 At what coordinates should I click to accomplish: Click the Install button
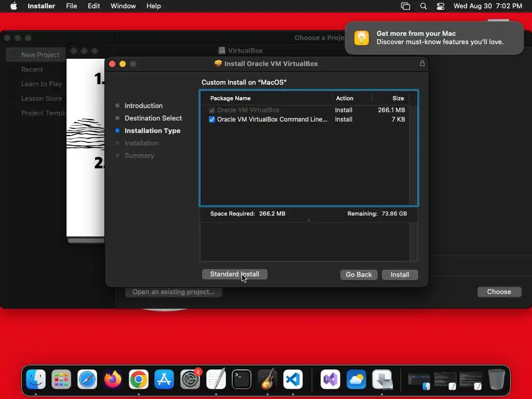coord(400,274)
